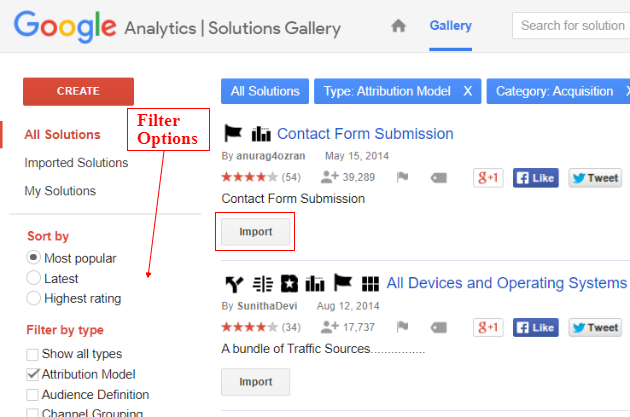Flag the Contact Form Submission solution
Image resolution: width=630 pixels, height=417 pixels.
click(402, 177)
